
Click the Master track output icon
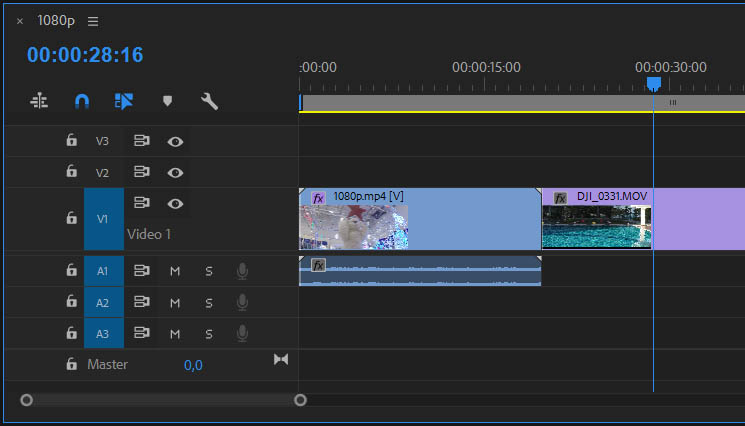[281, 360]
